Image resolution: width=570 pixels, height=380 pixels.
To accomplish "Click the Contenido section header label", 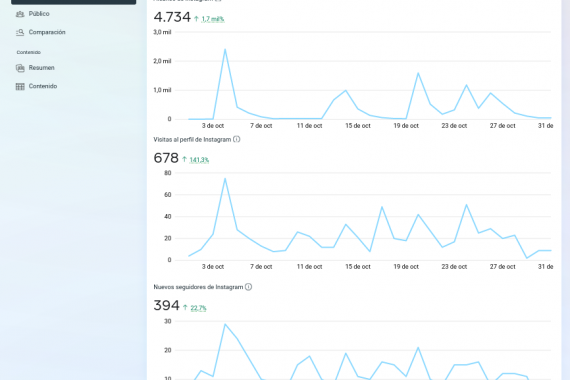I will [x=28, y=52].
